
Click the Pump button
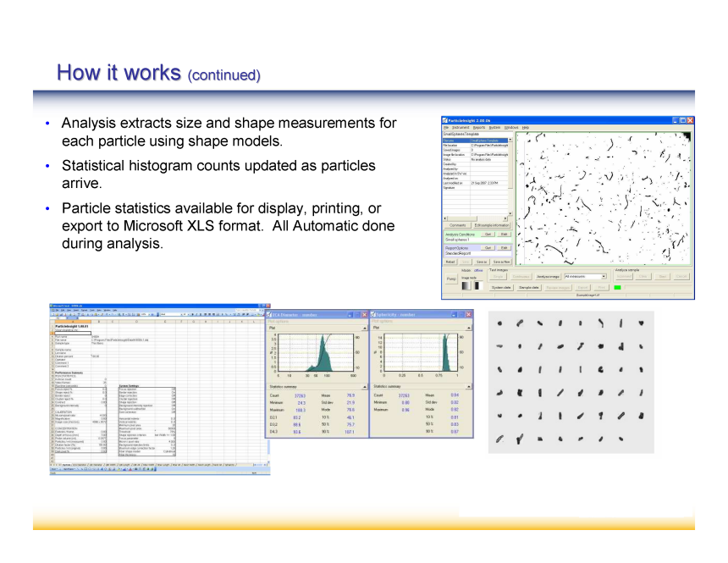451,278
